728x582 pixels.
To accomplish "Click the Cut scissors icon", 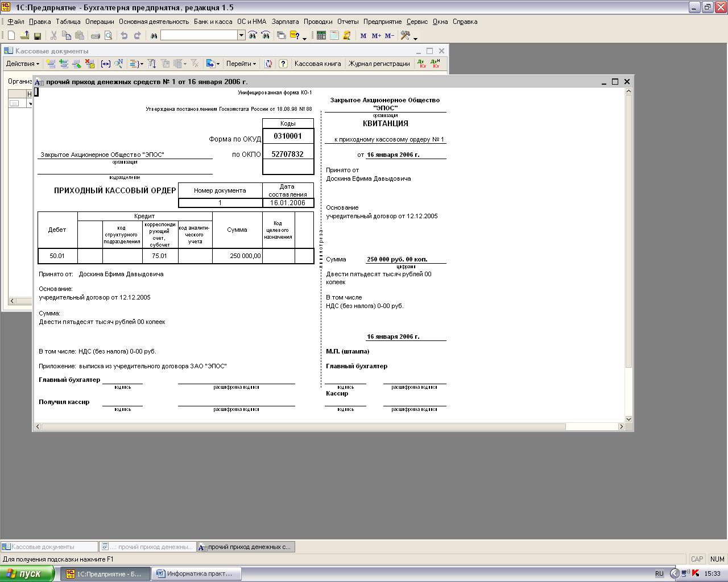I will click(53, 35).
